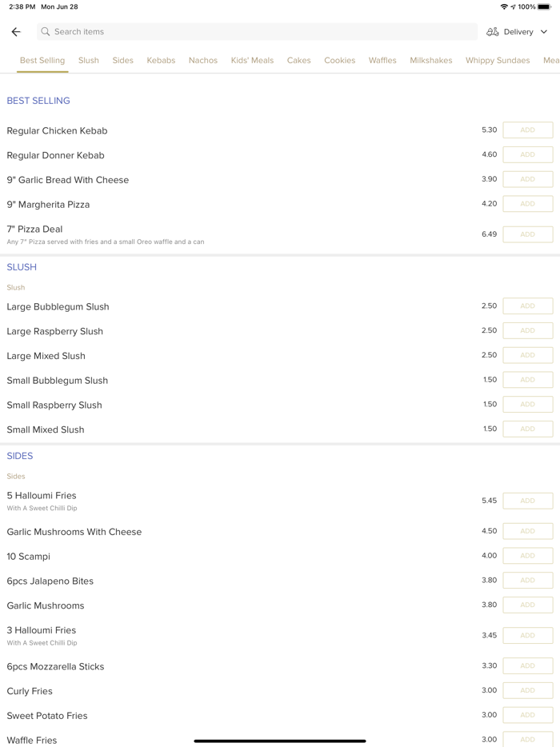Add 7" Pizza Deal to order

pyautogui.click(x=527, y=234)
